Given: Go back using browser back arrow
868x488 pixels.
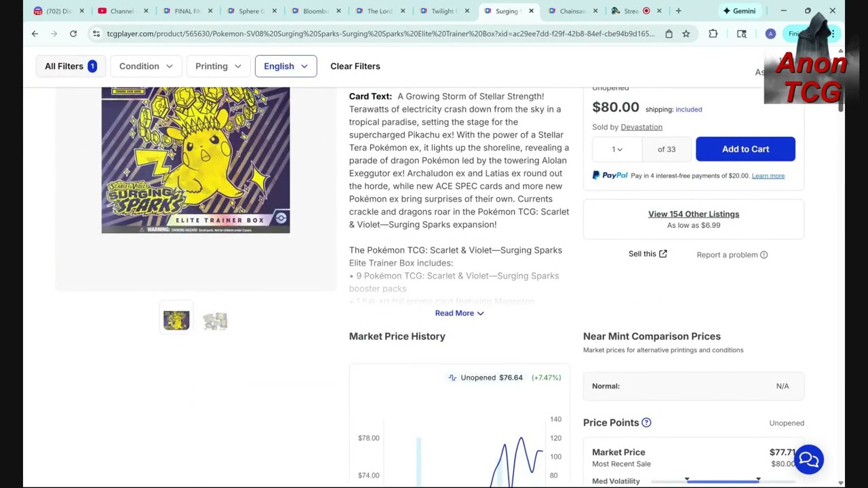Looking at the screenshot, I should tap(35, 33).
